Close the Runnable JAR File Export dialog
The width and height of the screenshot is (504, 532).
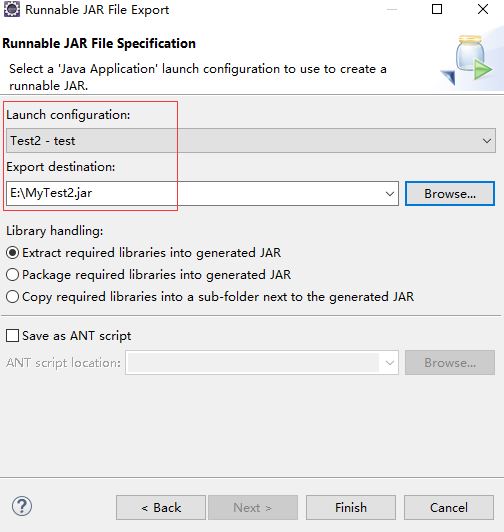pos(483,9)
